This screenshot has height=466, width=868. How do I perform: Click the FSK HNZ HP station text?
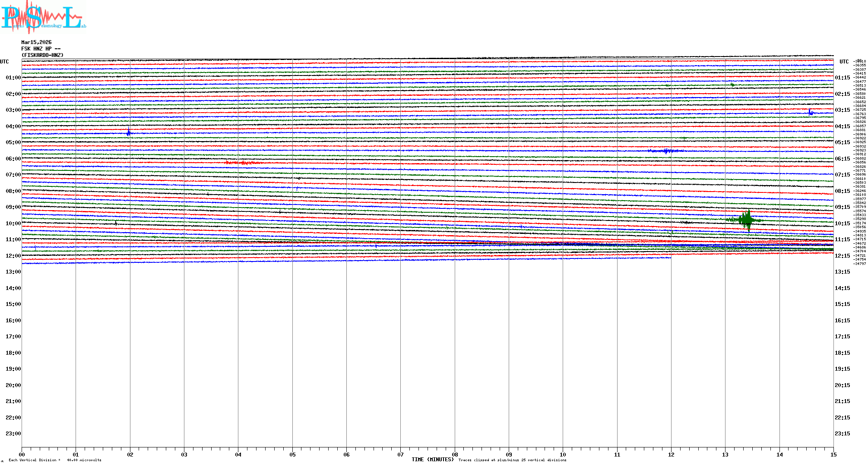tap(41, 49)
